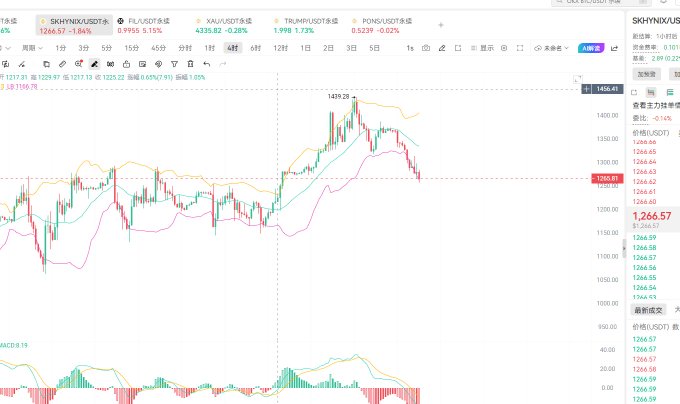Viewport: 680px width, 404px height.
Task: Click the magnet snap icon
Action: [x=111, y=64]
